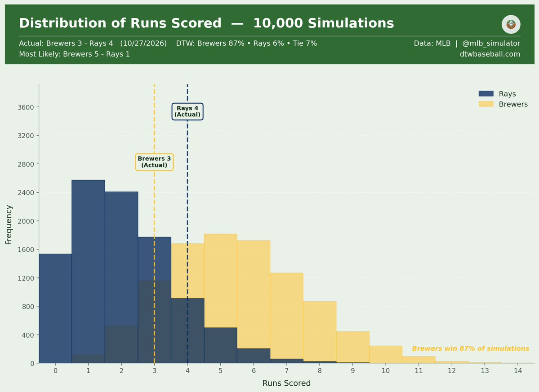The height and width of the screenshot is (392, 539).
Task: Click the 'Data: MLB' label
Action: [x=432, y=43]
